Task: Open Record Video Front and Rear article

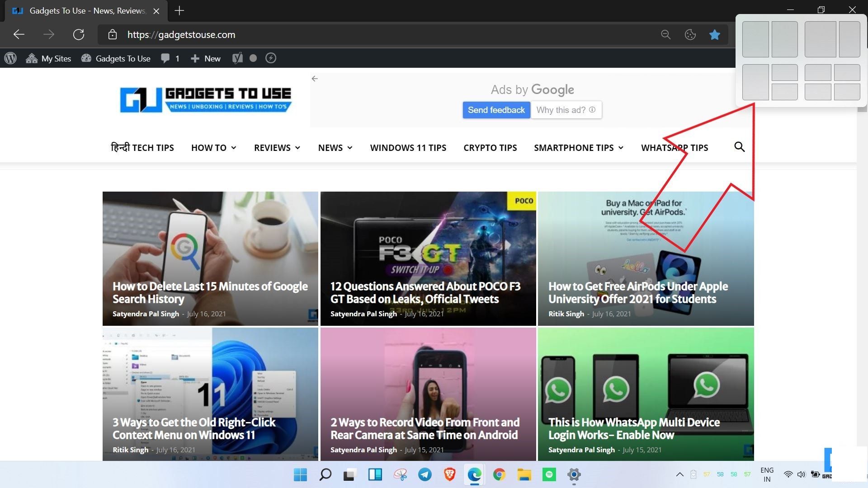Action: tap(425, 429)
